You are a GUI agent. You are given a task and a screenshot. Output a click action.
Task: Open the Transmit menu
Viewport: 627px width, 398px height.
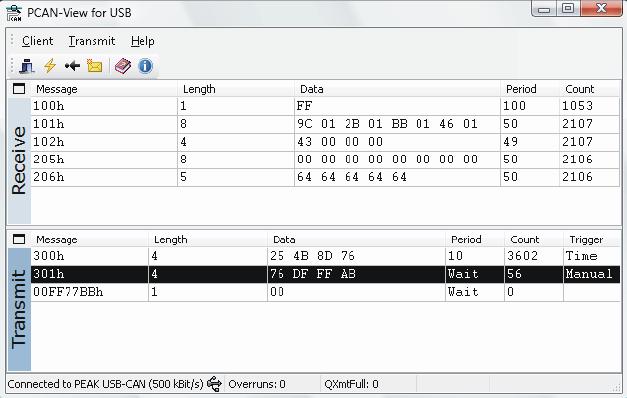[92, 41]
